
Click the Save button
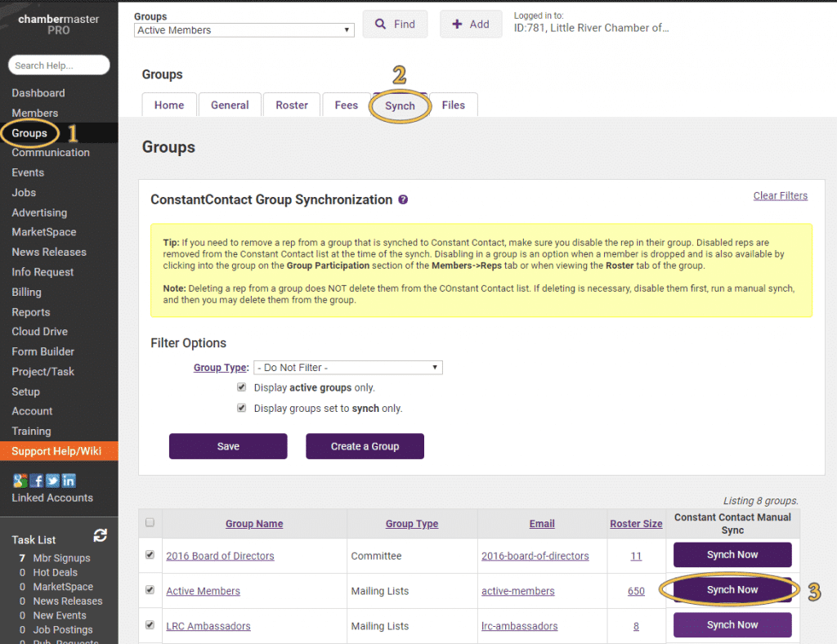[228, 446]
